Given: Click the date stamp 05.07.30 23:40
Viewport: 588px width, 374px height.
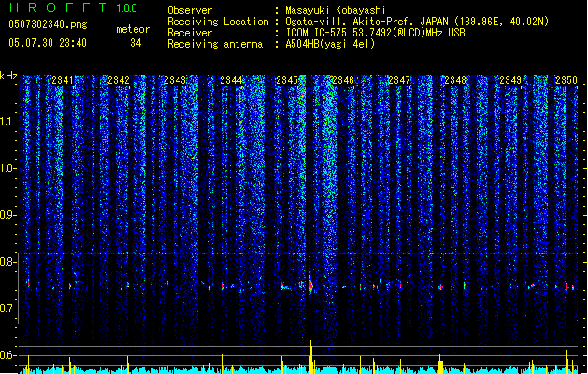Looking at the screenshot, I should [x=48, y=43].
